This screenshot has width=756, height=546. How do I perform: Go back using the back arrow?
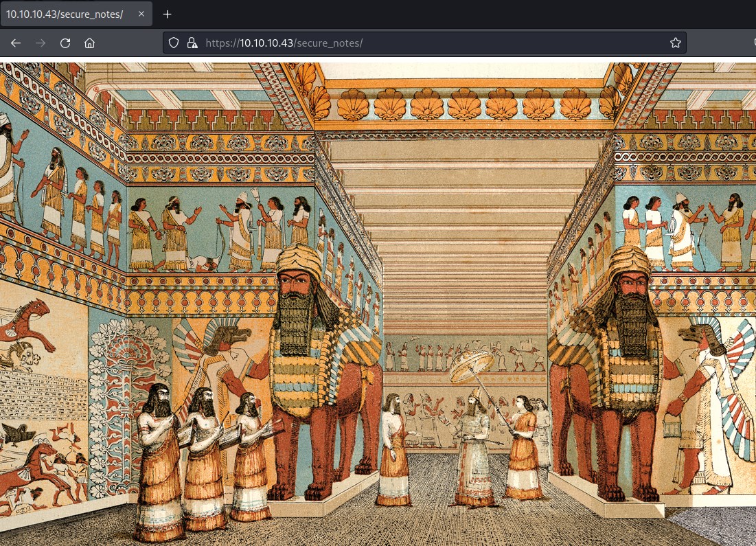point(16,43)
